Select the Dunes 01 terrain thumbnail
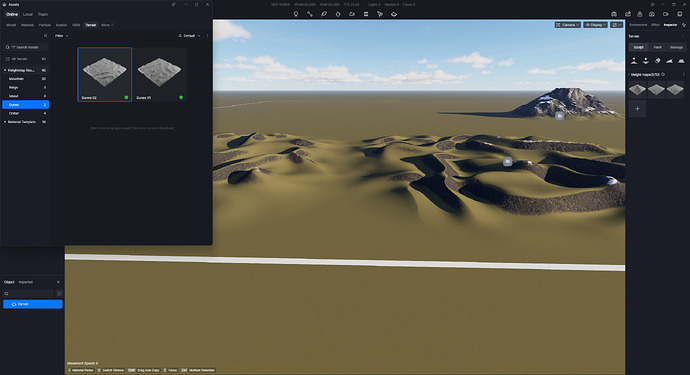Screen dimensions: 690x375 click(x=160, y=74)
